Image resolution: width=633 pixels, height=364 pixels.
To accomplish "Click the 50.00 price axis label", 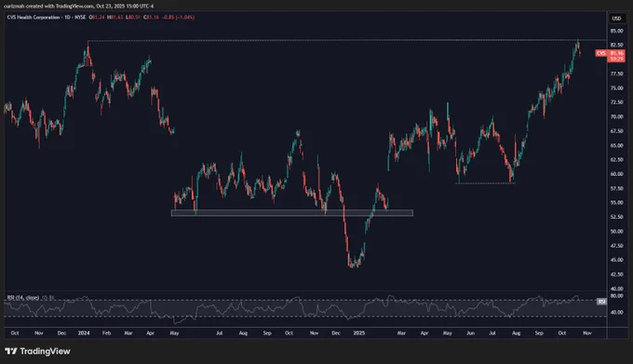I will click(x=616, y=231).
